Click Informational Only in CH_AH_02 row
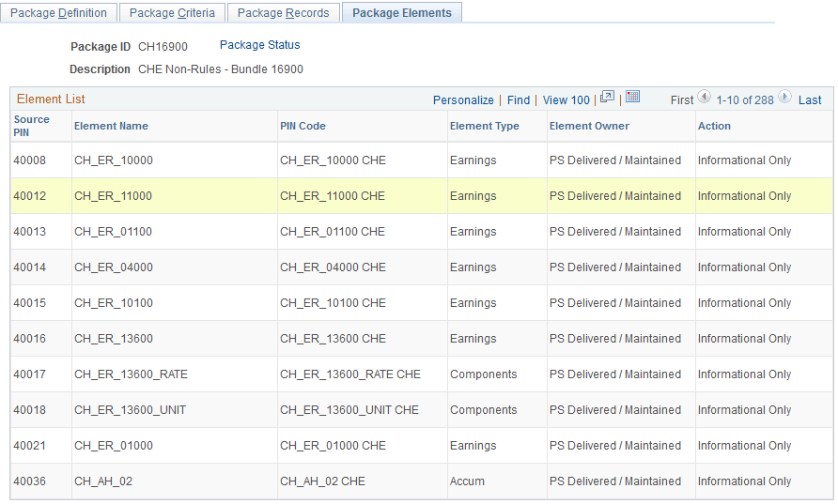Screen dimensions: 838x504 pos(744,481)
